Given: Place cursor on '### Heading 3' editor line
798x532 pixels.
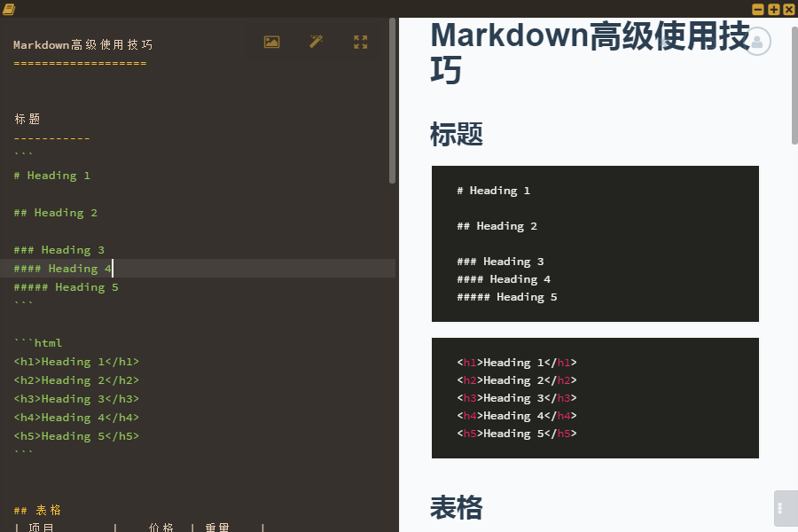Looking at the screenshot, I should (59, 250).
